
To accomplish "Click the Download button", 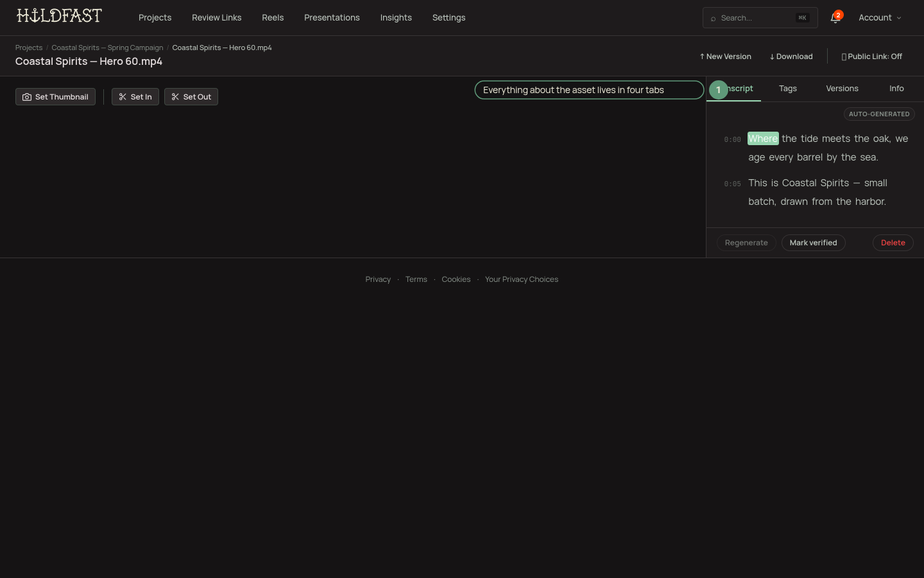I will (x=791, y=57).
